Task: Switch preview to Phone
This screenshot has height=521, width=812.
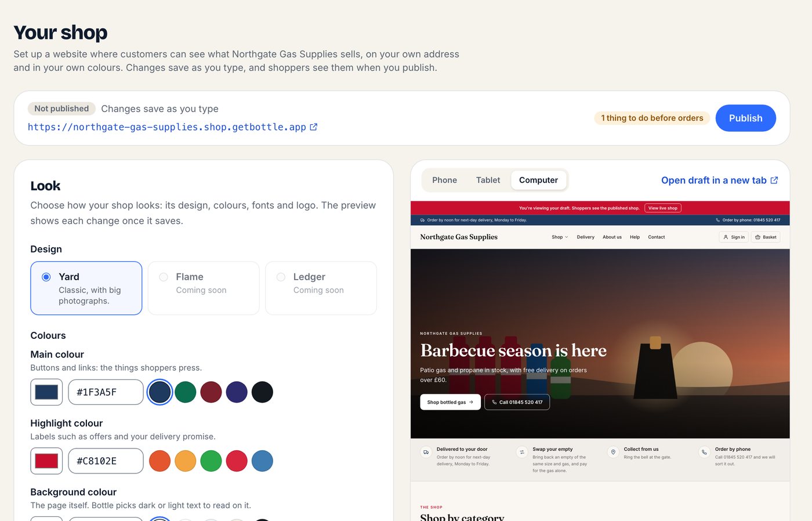Action: click(x=444, y=180)
